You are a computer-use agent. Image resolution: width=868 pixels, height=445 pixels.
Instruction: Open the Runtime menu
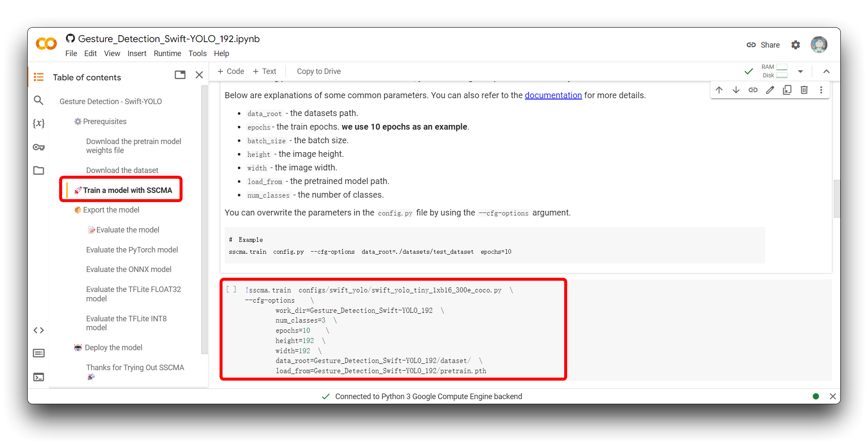pos(167,53)
